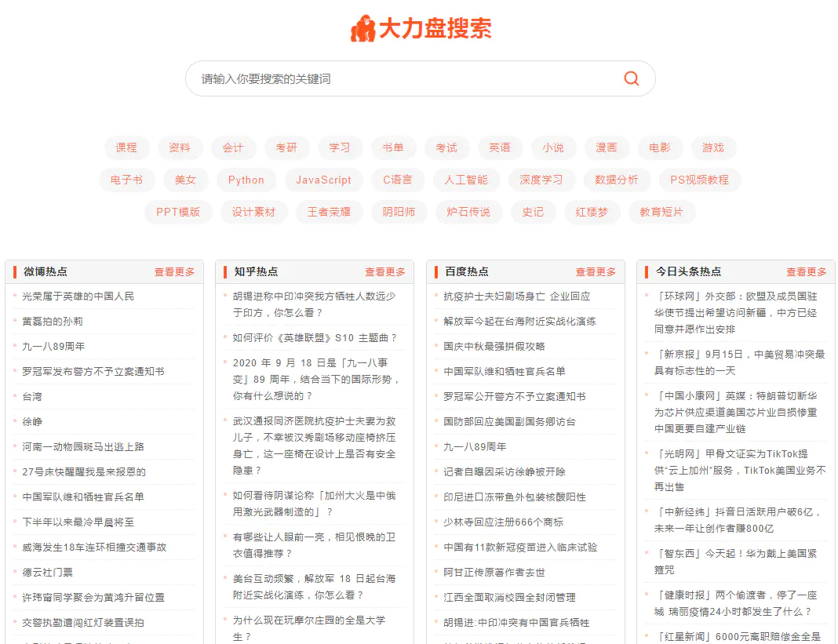Viewport: 838px width, 644px height.
Task: Choose the PPT模版 tag
Action: pyautogui.click(x=178, y=212)
